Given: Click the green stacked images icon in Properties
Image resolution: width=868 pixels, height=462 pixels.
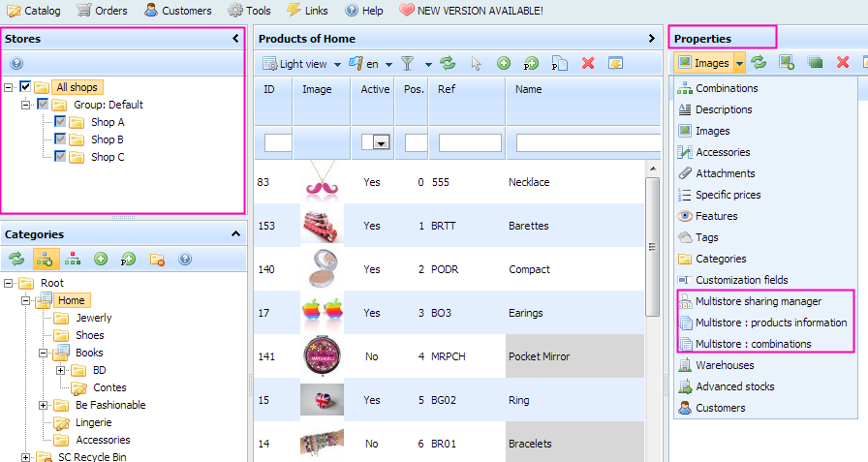Looking at the screenshot, I should click(x=815, y=62).
